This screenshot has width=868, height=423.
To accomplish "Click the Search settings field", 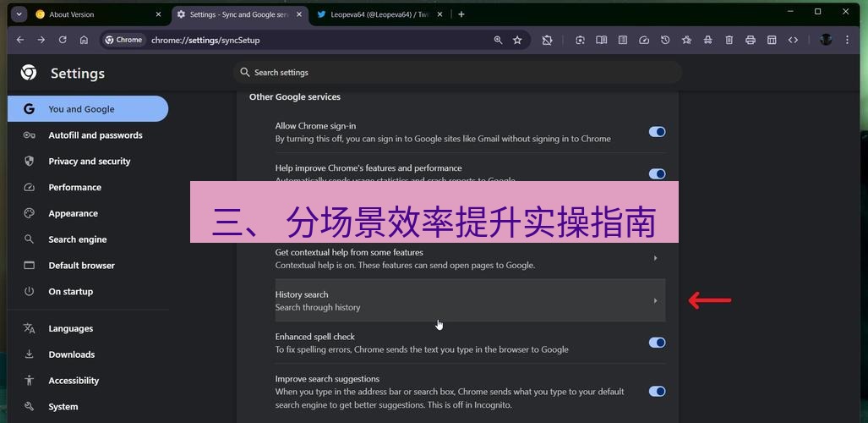I will point(457,73).
